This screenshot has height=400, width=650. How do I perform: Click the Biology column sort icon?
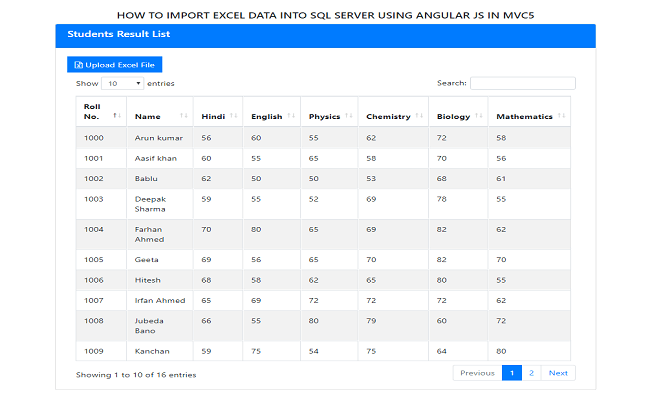pos(479,116)
